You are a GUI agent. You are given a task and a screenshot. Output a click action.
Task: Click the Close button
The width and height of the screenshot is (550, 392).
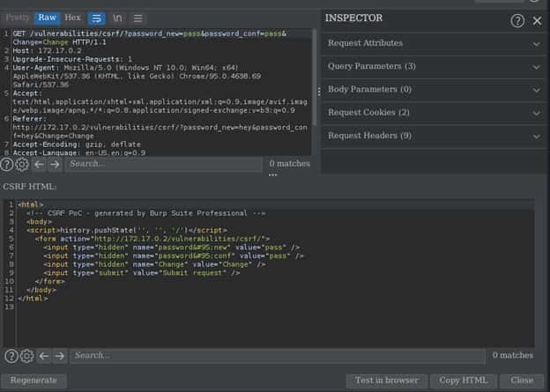coord(522,381)
